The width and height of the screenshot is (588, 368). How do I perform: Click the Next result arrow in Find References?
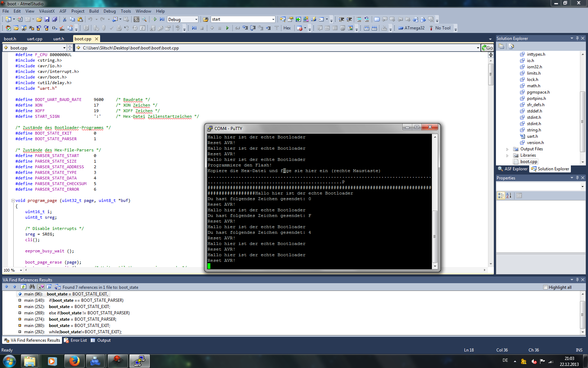(x=6, y=287)
